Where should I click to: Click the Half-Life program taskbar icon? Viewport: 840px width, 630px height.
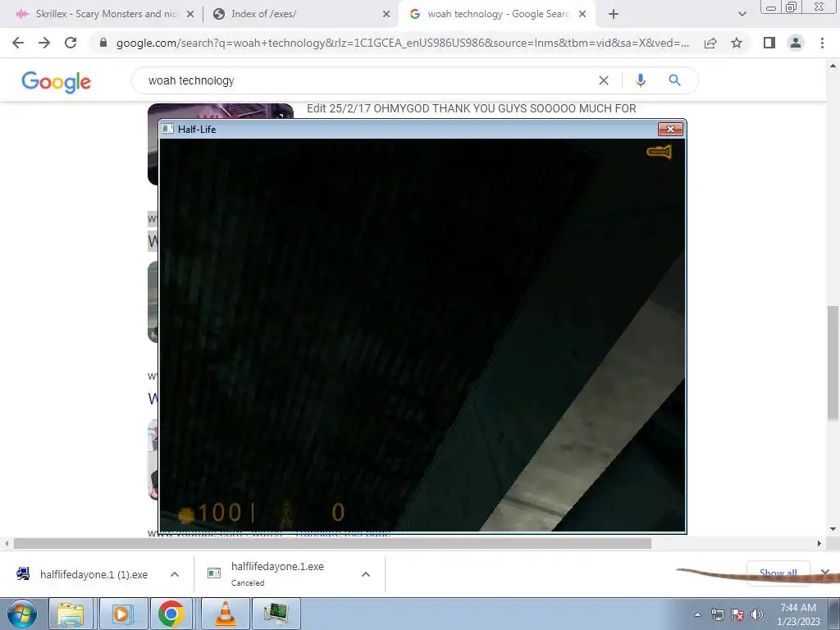coord(276,614)
